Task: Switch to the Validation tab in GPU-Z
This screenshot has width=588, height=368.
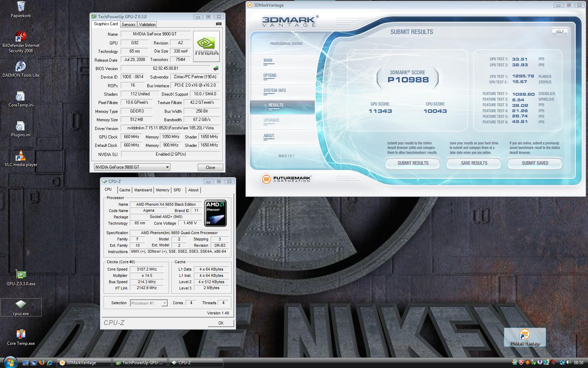Action: point(147,25)
